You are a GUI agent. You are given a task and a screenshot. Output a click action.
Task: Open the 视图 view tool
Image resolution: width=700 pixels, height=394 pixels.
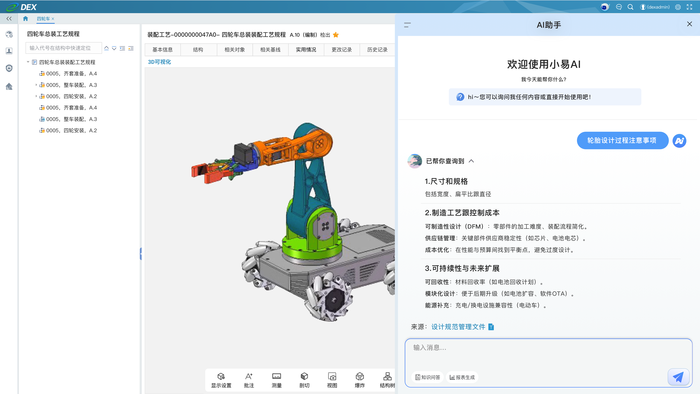pyautogui.click(x=332, y=380)
